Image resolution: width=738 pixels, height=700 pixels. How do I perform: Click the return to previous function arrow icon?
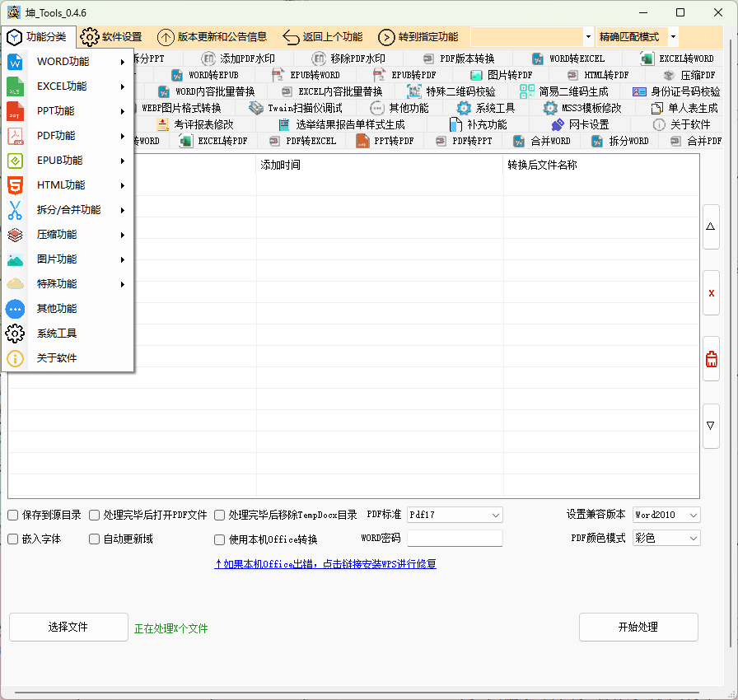click(x=291, y=37)
